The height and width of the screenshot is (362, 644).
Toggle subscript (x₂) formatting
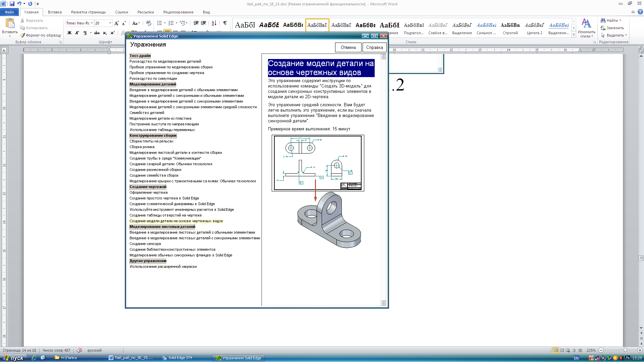[x=105, y=33]
